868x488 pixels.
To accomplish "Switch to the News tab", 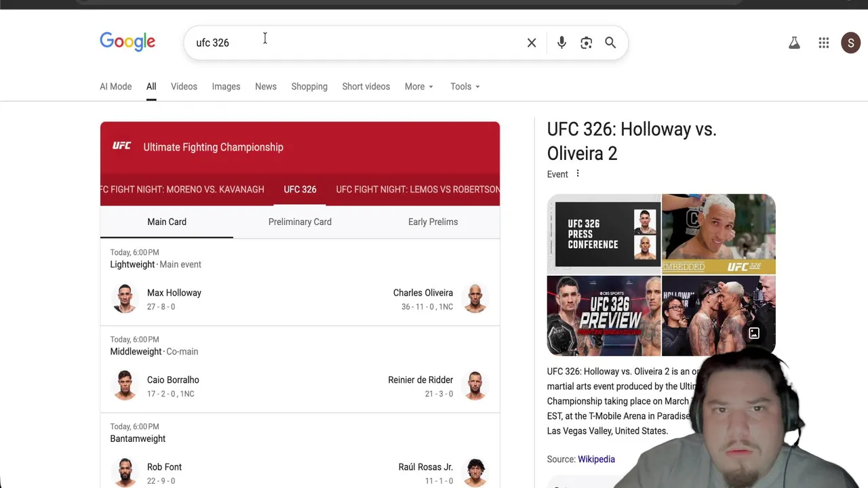I will [x=266, y=87].
